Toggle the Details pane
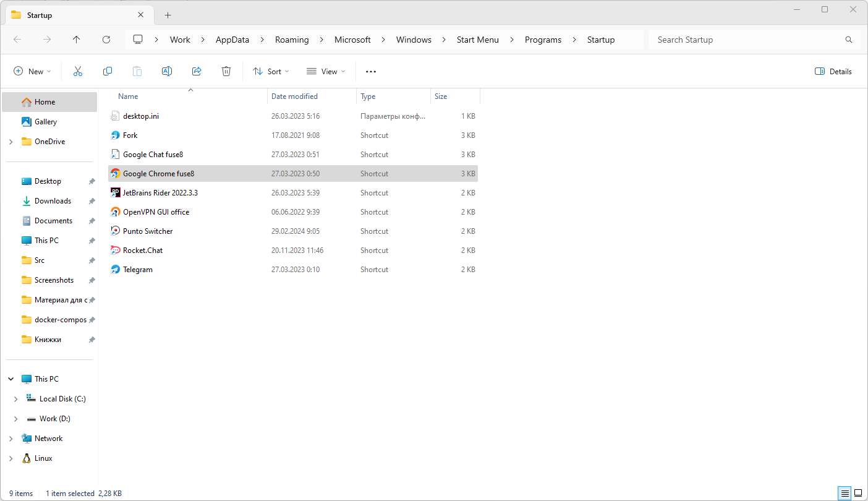868x501 pixels. click(x=833, y=72)
